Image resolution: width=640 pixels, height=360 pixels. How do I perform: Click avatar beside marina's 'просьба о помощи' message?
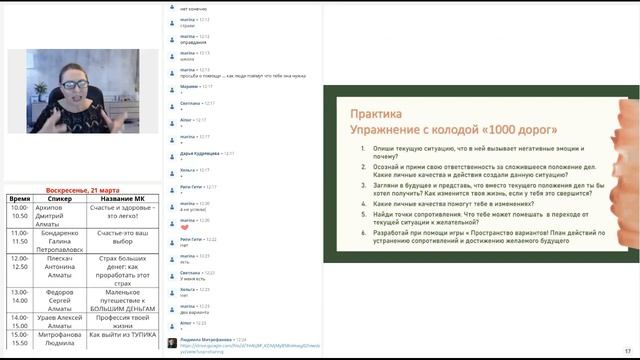pos(172,73)
